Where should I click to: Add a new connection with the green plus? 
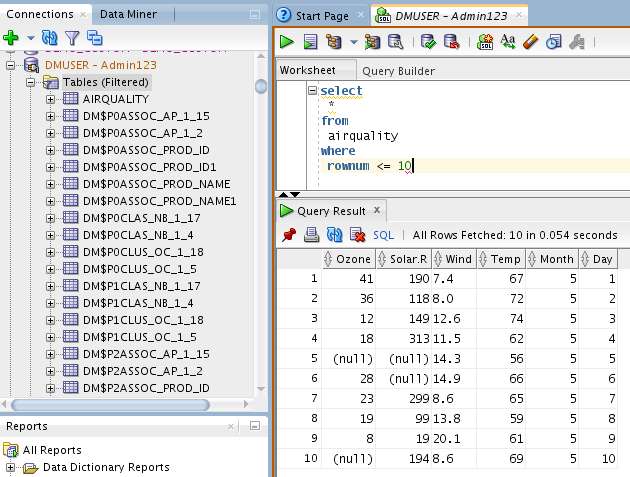(11, 38)
